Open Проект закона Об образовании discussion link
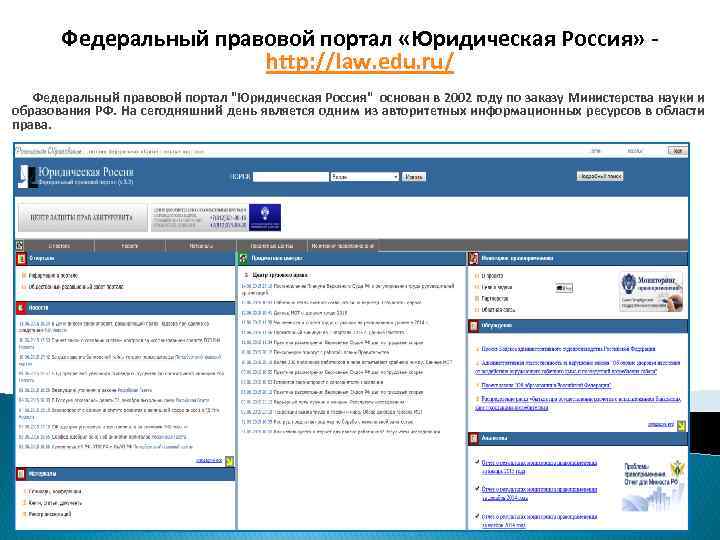Image resolution: width=720 pixels, height=540 pixels. pos(546,385)
